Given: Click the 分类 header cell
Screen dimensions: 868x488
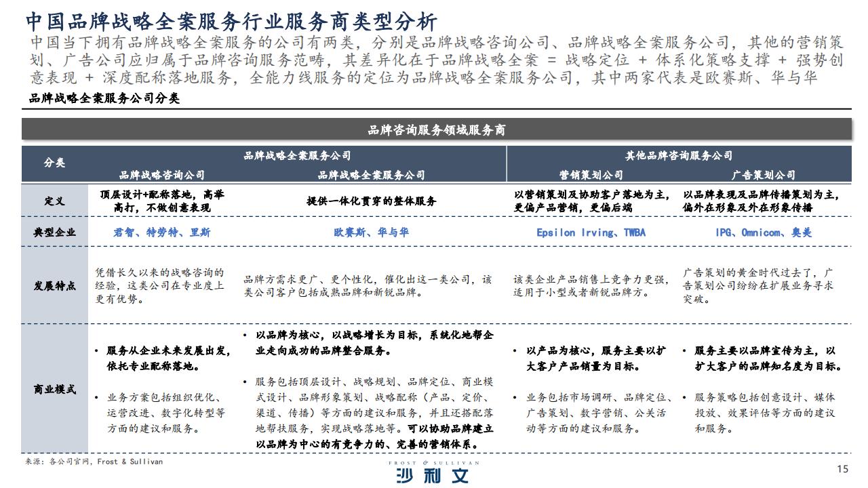Looking at the screenshot, I should pyautogui.click(x=55, y=163).
